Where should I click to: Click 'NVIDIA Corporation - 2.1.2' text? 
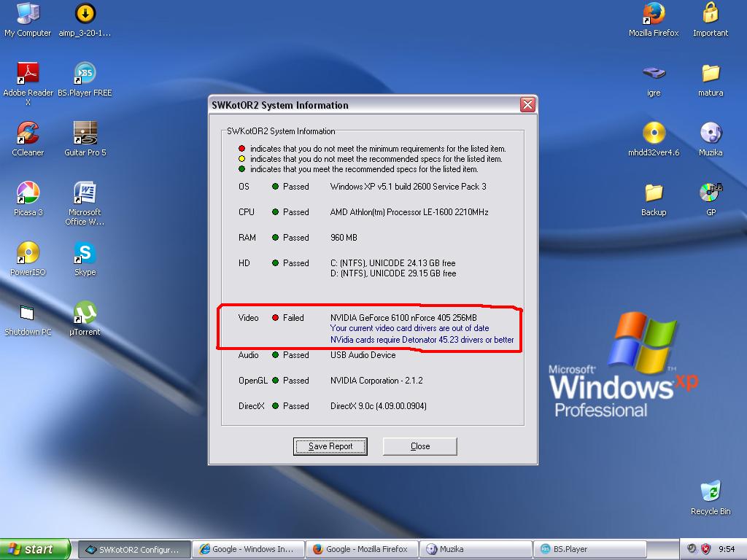point(376,381)
